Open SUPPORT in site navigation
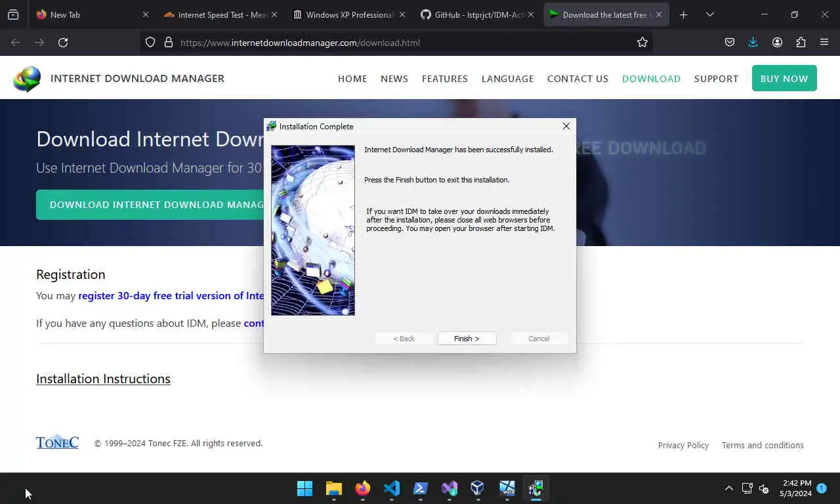 (716, 79)
